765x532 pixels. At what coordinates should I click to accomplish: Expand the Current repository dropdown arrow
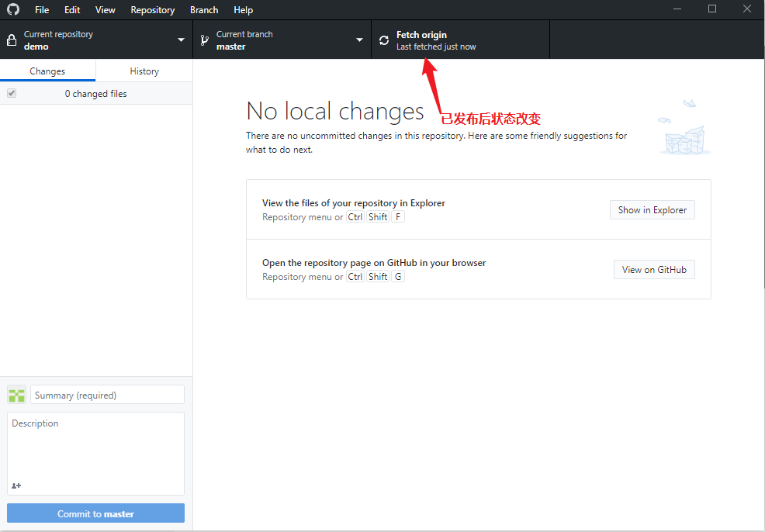[x=181, y=40]
